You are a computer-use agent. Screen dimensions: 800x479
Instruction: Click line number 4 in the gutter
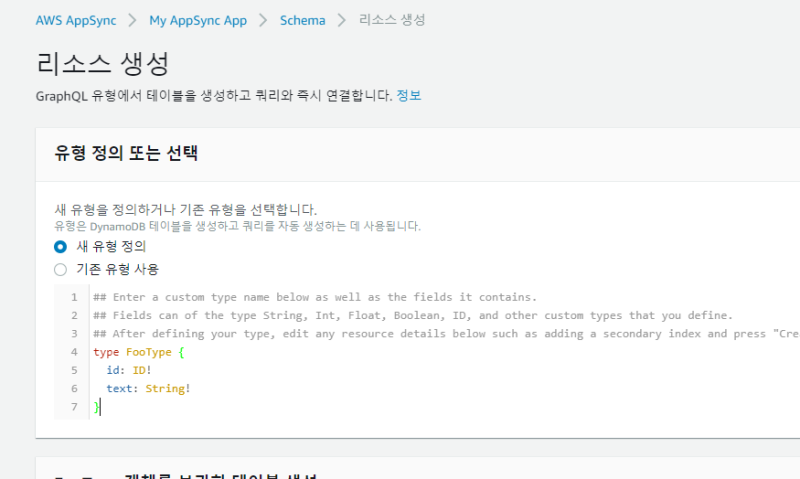(x=74, y=352)
